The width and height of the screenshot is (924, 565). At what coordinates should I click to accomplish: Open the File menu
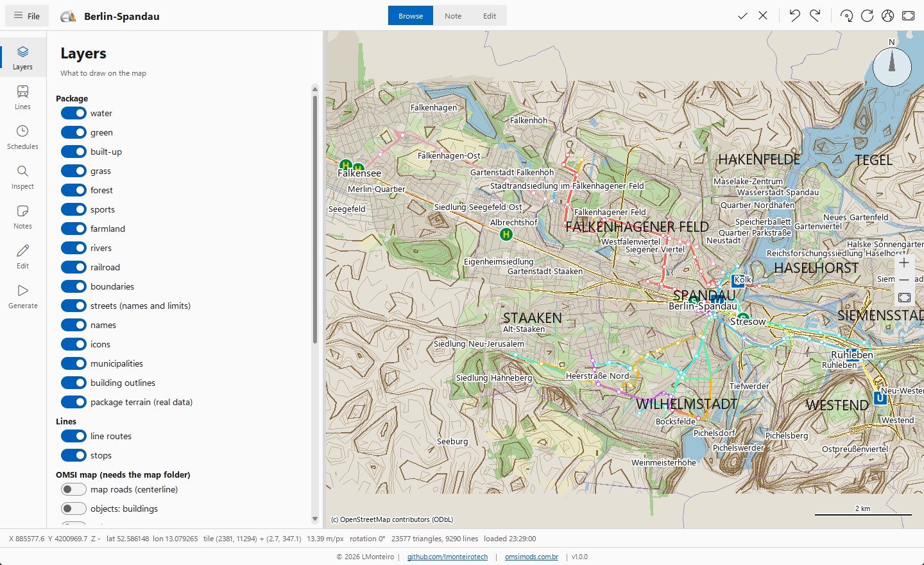(x=27, y=15)
